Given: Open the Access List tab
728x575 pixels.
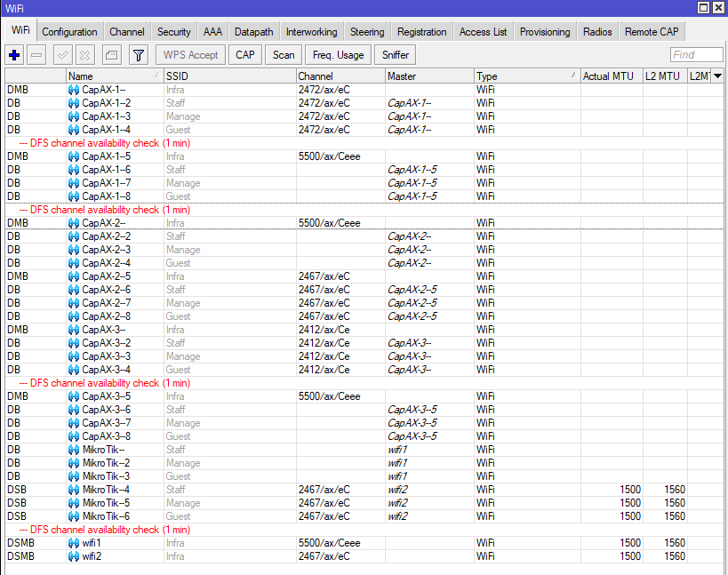Looking at the screenshot, I should click(x=483, y=32).
